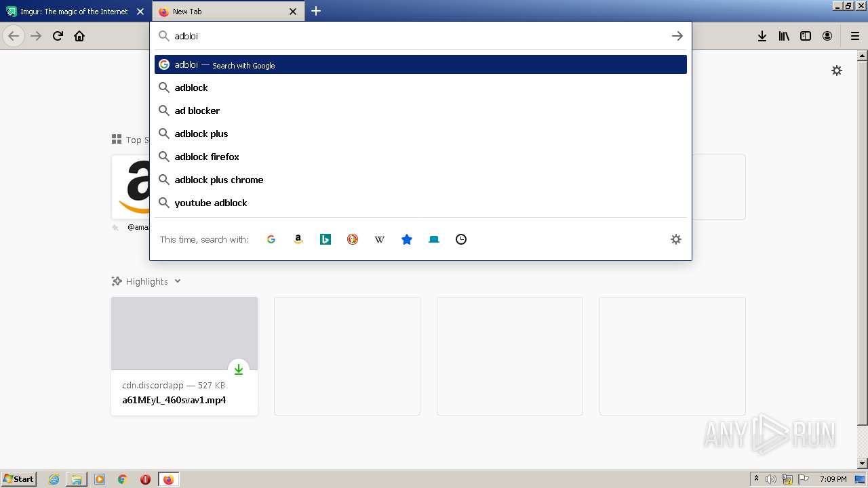Click the 7:09 PM clock

point(833,479)
